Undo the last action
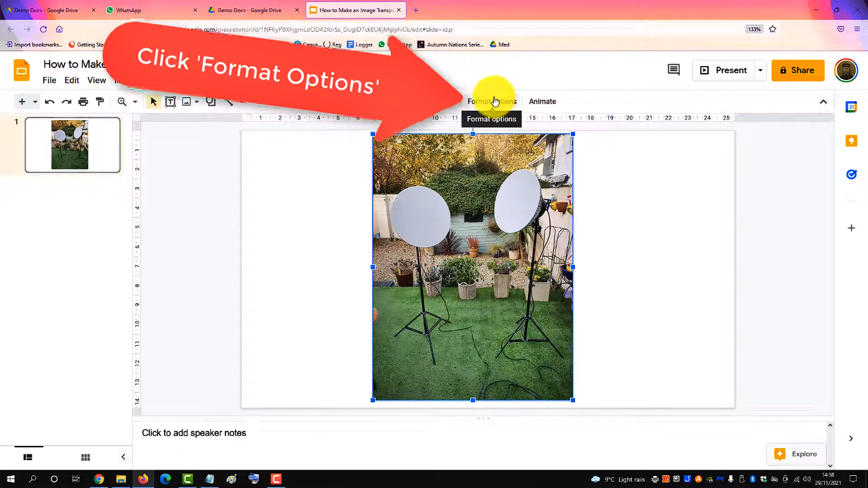This screenshot has height=488, width=868. pos(50,102)
